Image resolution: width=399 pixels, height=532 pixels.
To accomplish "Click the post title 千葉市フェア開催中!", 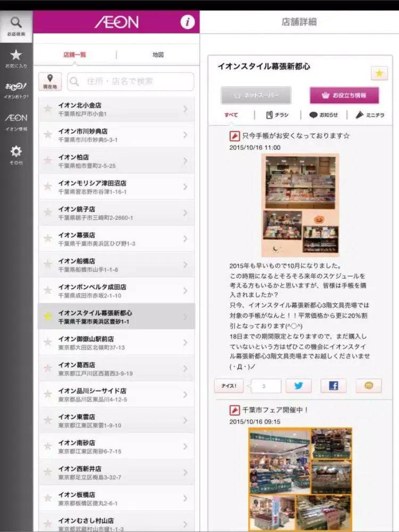I will coord(275,410).
